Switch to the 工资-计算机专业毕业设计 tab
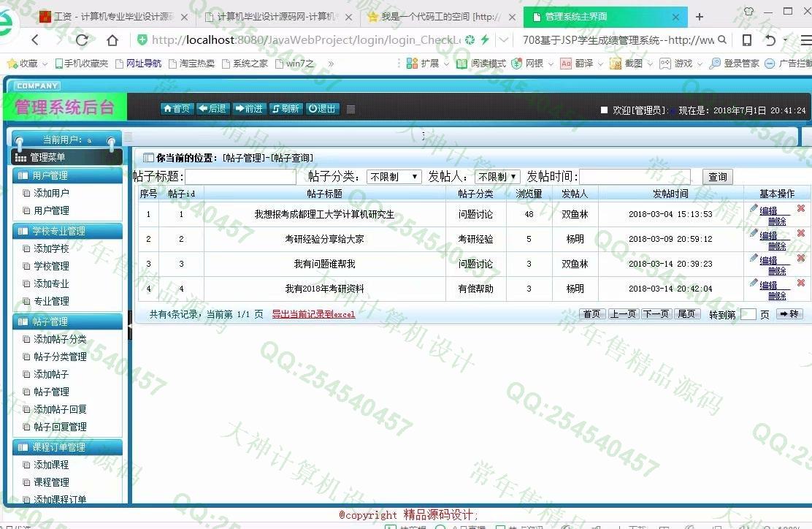Viewport: 812px width, 529px height. coord(113,17)
